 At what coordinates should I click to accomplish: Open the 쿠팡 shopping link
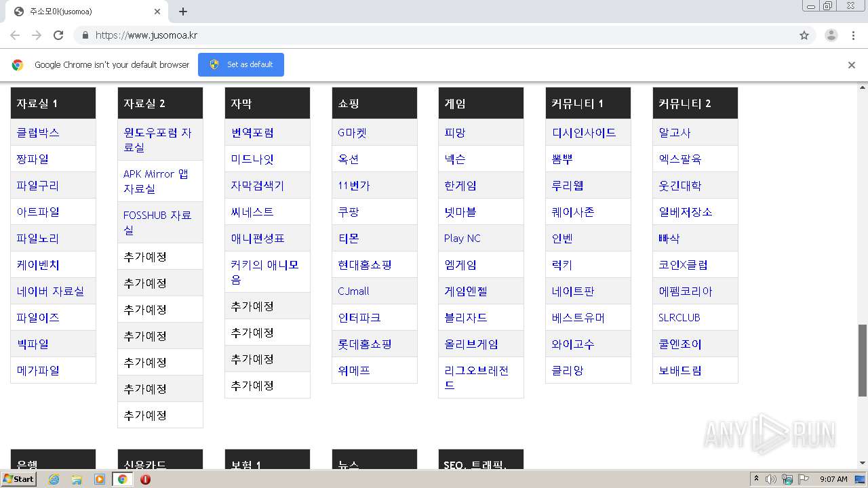(349, 212)
